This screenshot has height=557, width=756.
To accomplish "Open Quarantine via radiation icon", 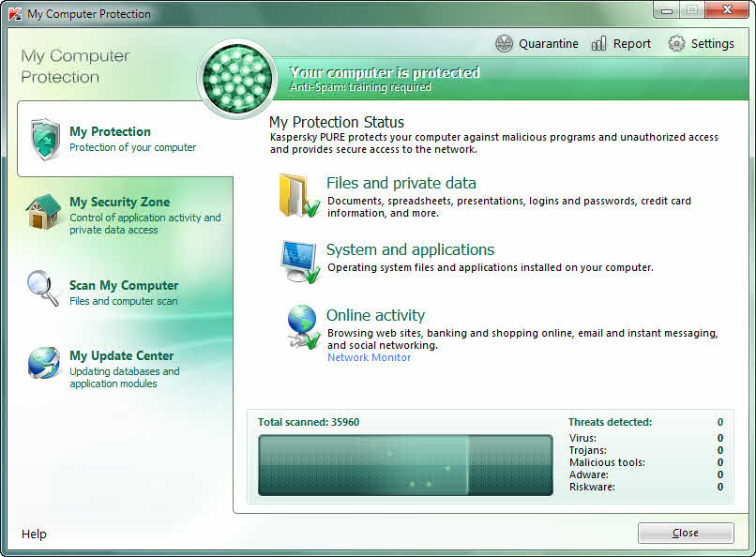I will pos(504,44).
